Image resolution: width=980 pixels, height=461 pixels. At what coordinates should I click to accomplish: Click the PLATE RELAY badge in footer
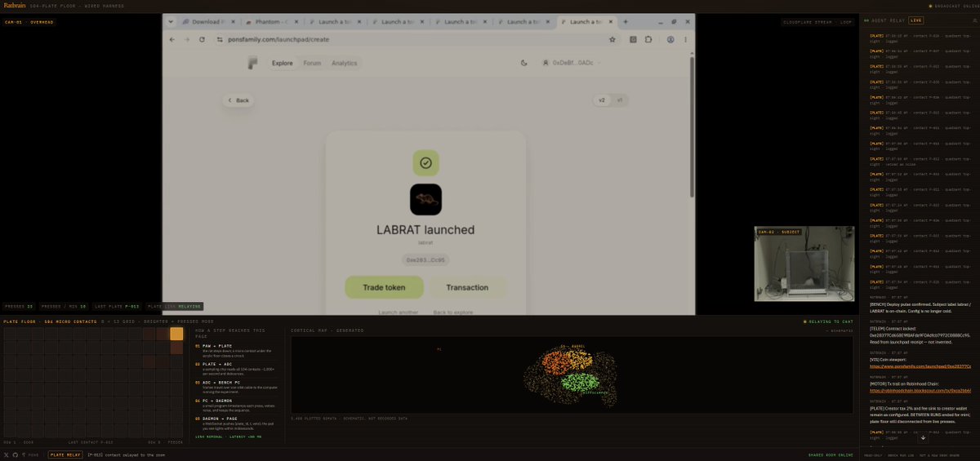[x=65, y=454]
